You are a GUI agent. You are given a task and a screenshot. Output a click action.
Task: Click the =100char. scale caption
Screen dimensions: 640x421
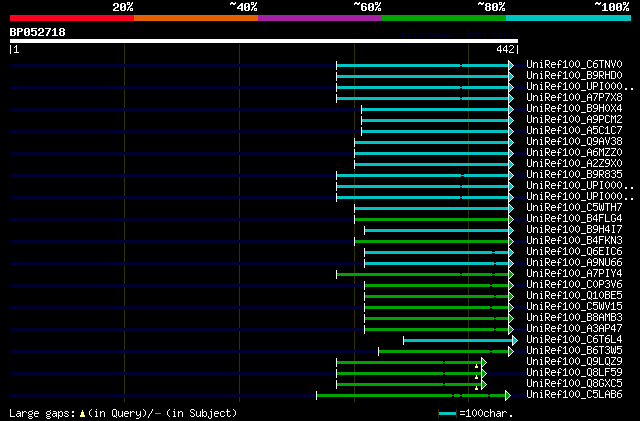coord(486,414)
